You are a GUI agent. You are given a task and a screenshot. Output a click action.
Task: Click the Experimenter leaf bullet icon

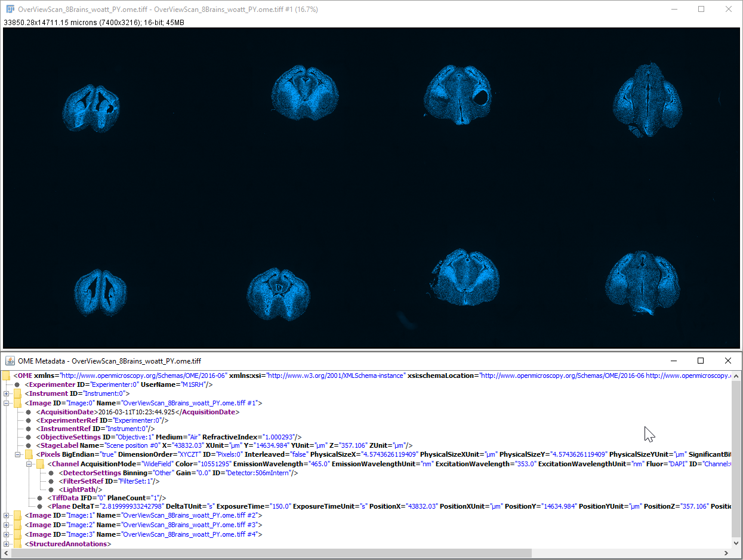click(17, 384)
